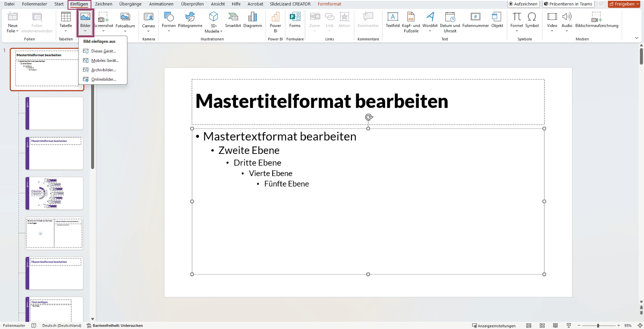The image size is (644, 329).
Task: Switch to Leseansicht reading view
Action: [555, 325]
